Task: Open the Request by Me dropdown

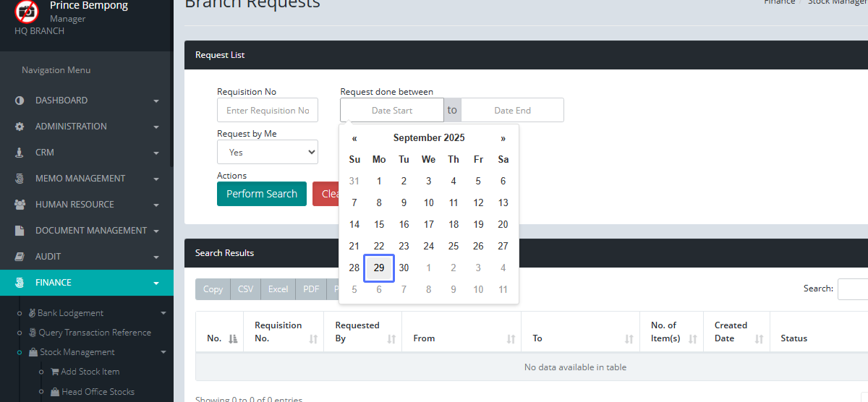Action: click(267, 153)
